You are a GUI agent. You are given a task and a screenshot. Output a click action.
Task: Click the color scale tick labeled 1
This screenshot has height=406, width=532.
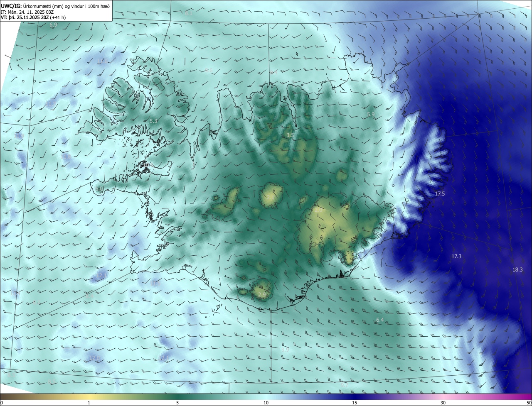coord(89,403)
